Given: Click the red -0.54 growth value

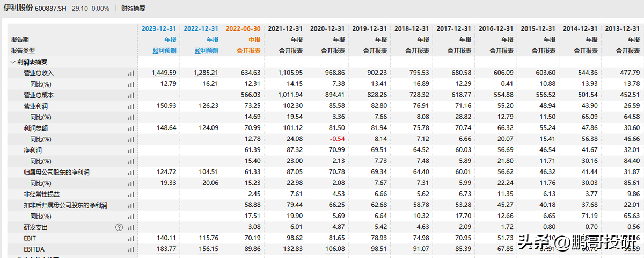Looking at the screenshot, I should [x=338, y=139].
